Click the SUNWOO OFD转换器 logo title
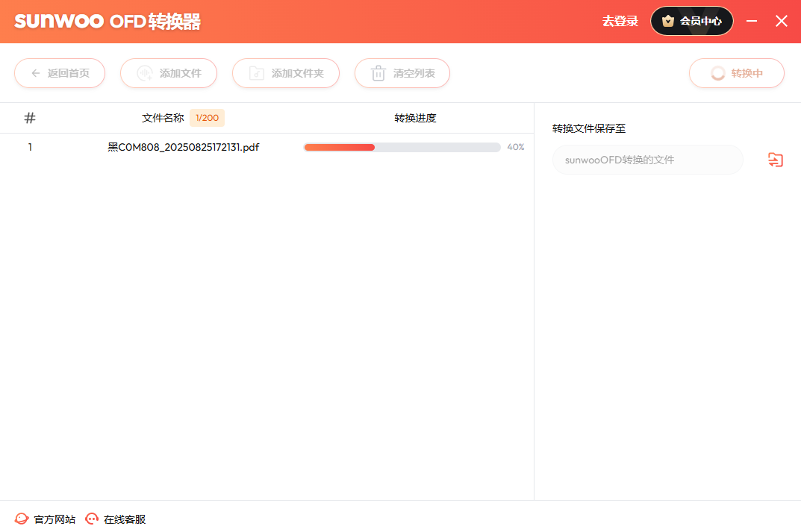 pyautogui.click(x=107, y=21)
